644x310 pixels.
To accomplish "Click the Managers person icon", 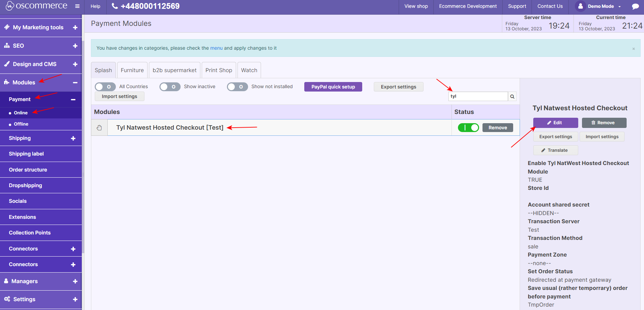I will pyautogui.click(x=6, y=281).
